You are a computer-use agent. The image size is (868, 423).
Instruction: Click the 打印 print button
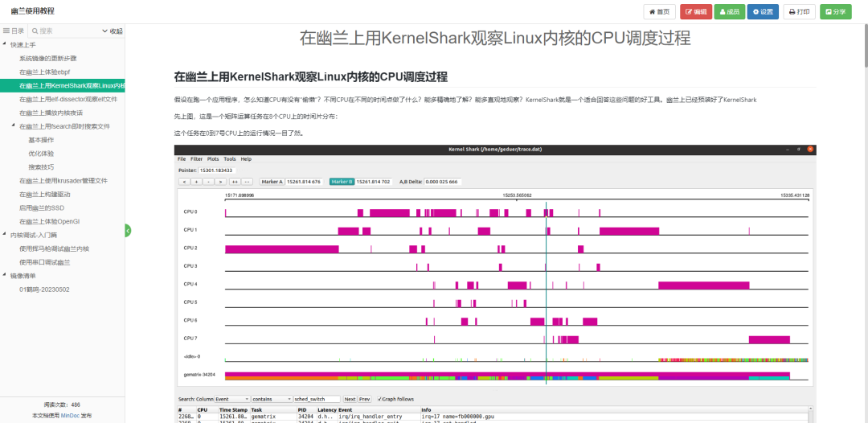pos(799,11)
